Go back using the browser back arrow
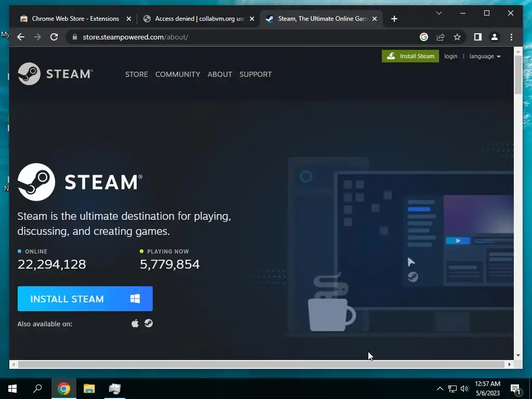Image resolution: width=532 pixels, height=399 pixels. 21,37
